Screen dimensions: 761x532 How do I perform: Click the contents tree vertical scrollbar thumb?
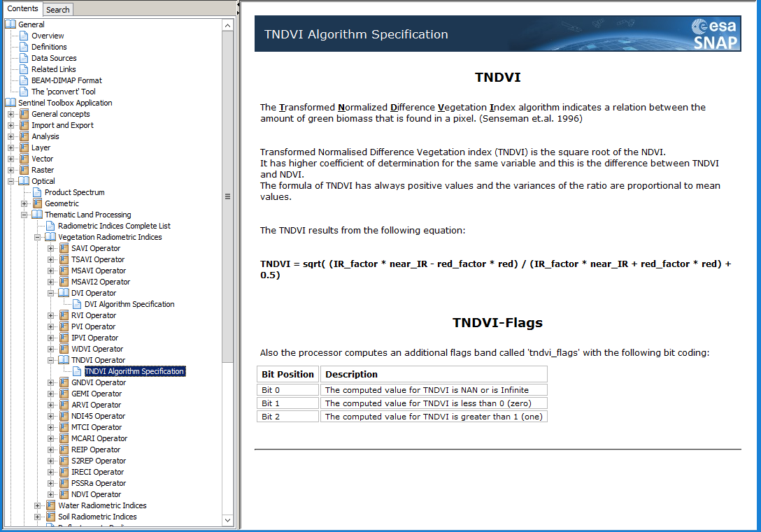pos(227,196)
